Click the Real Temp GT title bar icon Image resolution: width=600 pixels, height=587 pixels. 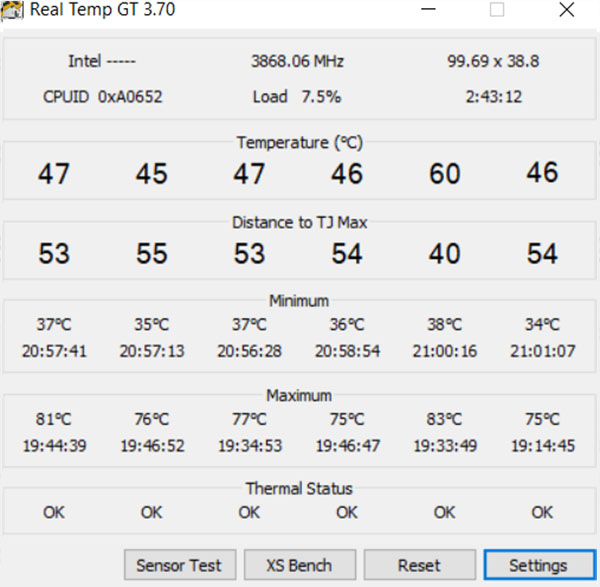pos(14,11)
